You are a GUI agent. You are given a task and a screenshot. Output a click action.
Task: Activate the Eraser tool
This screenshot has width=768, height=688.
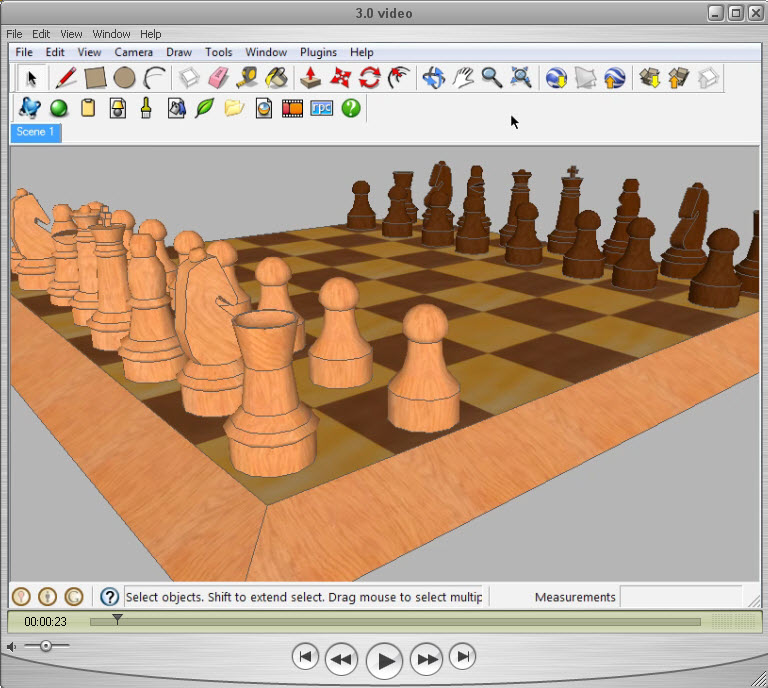218,77
